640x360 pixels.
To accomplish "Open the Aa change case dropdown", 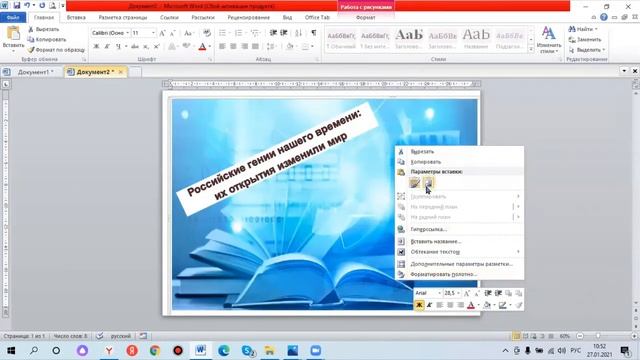I will tap(188, 33).
